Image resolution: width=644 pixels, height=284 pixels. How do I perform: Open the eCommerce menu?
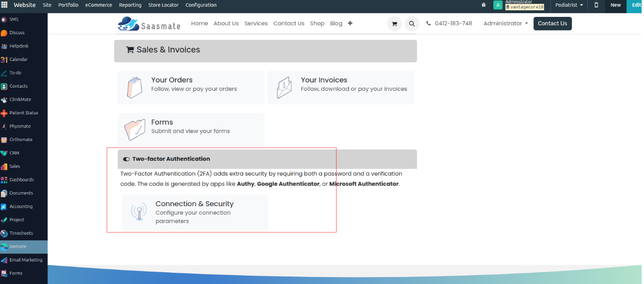[x=99, y=5]
